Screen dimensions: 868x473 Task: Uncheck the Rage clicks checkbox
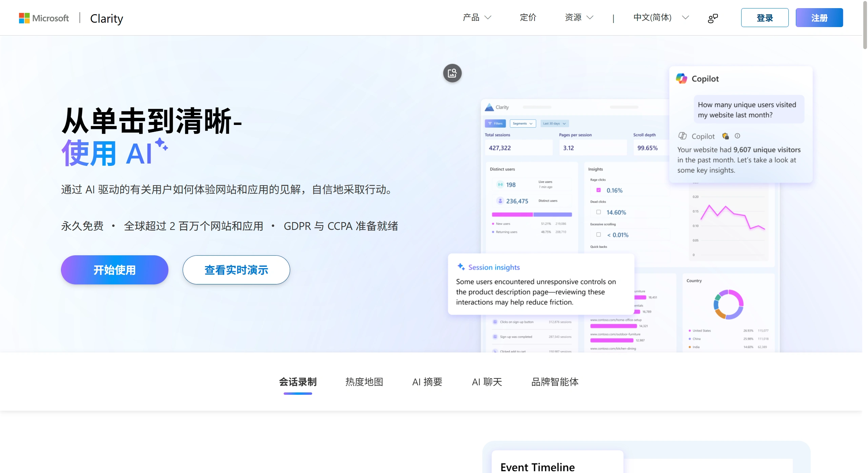[599, 190]
